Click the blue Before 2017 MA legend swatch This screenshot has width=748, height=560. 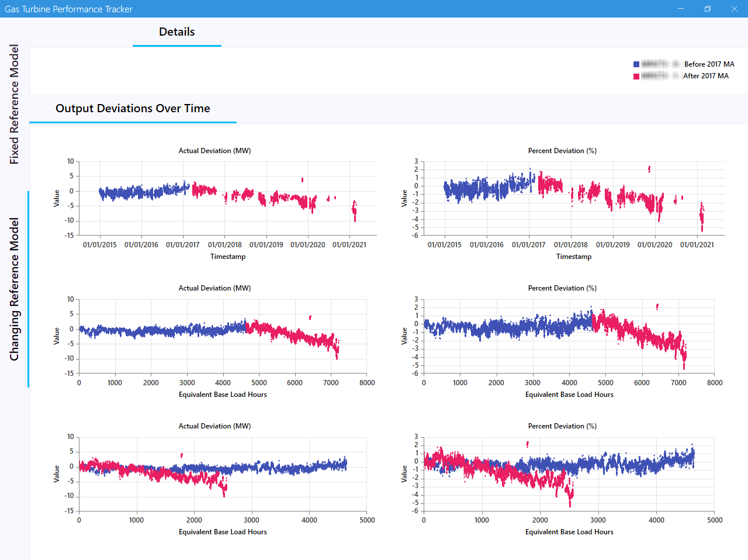coord(636,64)
